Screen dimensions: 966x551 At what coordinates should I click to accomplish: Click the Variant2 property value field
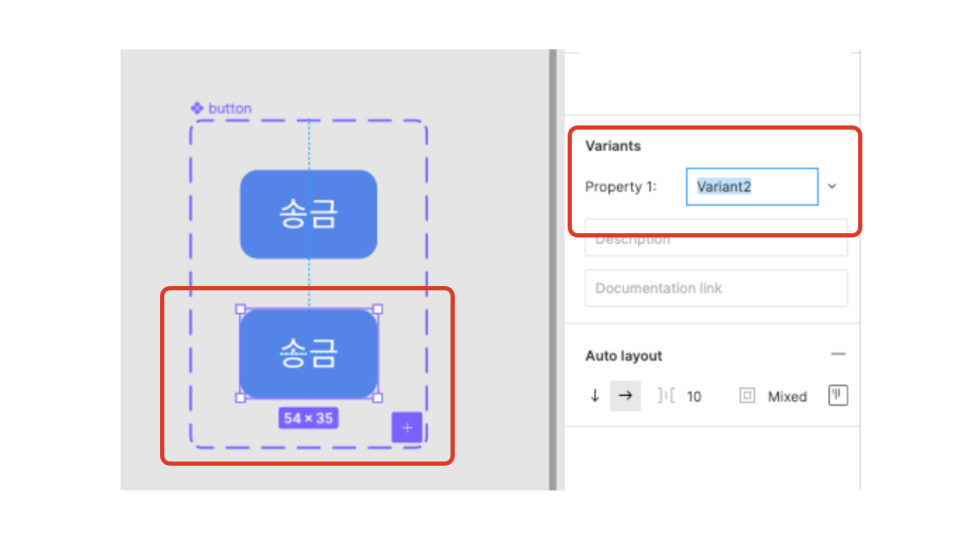(752, 186)
